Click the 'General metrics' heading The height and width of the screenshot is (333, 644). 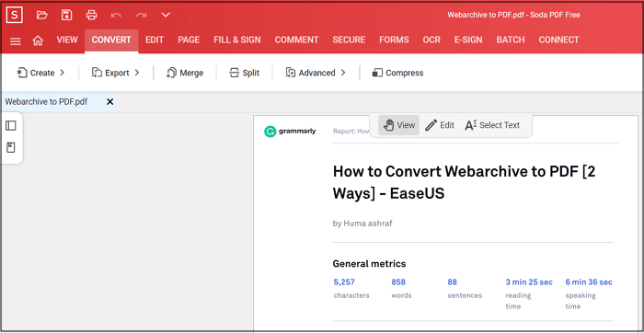369,264
